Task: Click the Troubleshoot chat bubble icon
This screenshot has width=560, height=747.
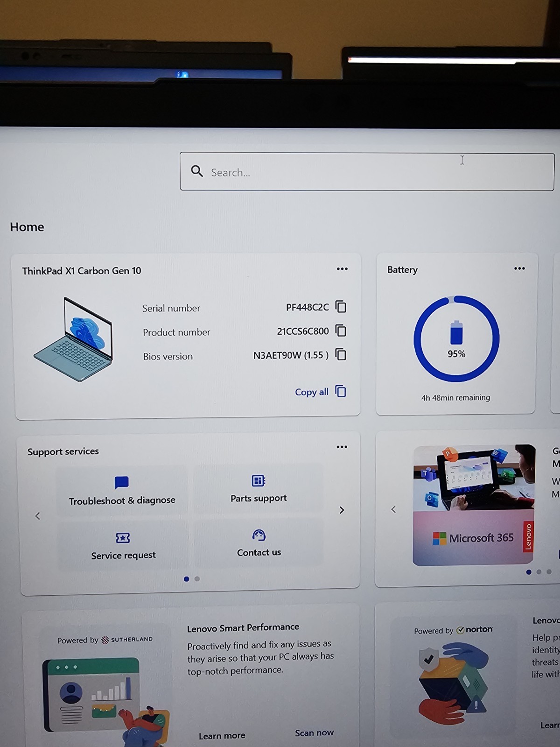Action: pos(121,482)
